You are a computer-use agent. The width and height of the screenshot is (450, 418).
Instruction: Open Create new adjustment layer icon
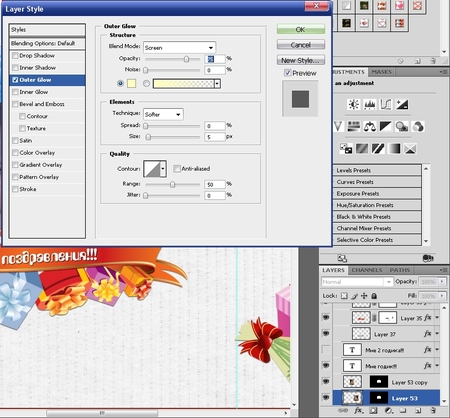388,410
